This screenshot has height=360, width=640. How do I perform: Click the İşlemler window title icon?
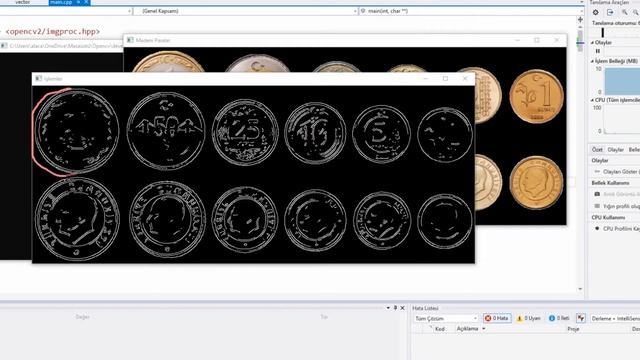pyautogui.click(x=39, y=78)
